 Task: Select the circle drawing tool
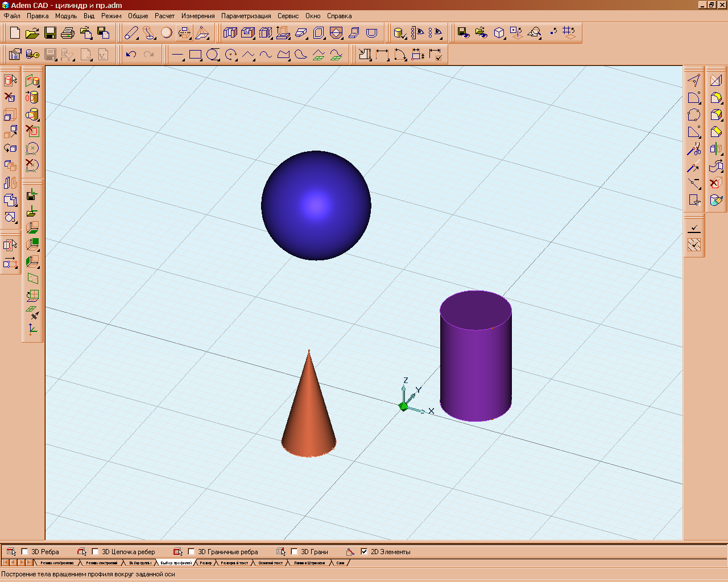point(213,55)
